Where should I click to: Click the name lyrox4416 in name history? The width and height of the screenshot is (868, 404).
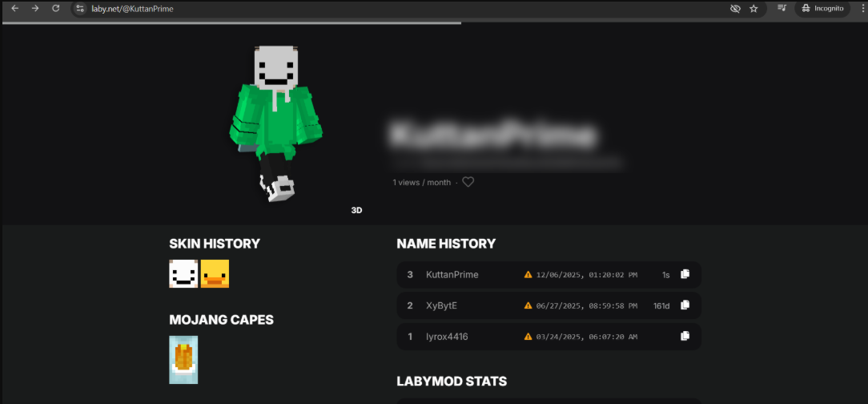click(x=447, y=337)
